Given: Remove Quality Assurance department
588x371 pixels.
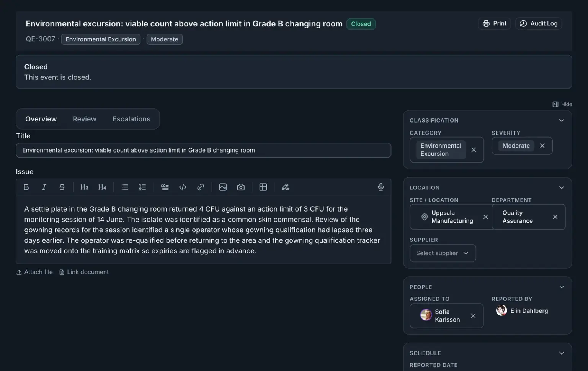Looking at the screenshot, I should click(x=555, y=217).
